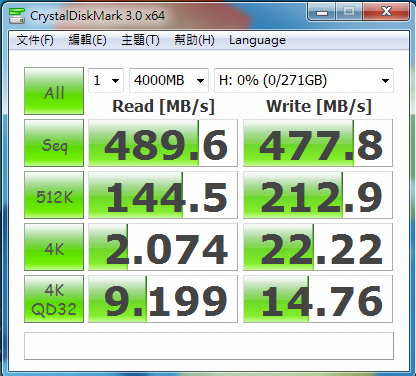Select the Seq read result 489.6
The width and height of the screenshot is (416, 376).
[163, 143]
